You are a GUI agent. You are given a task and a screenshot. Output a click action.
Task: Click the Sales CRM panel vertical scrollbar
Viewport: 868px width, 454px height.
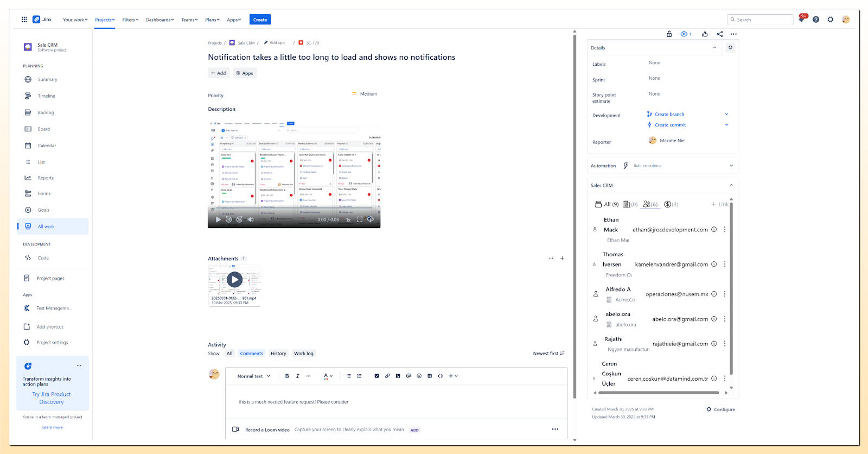tap(731, 288)
